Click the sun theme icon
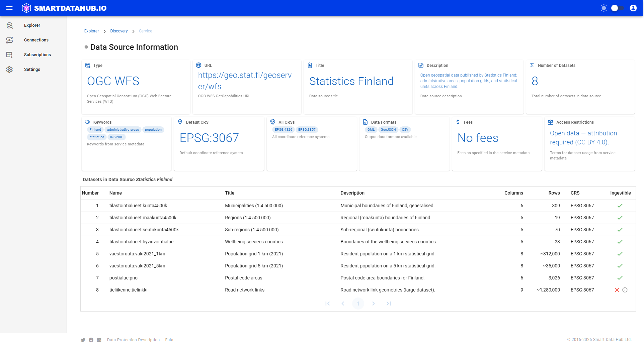Image resolution: width=644 pixels, height=361 pixels. (x=603, y=8)
